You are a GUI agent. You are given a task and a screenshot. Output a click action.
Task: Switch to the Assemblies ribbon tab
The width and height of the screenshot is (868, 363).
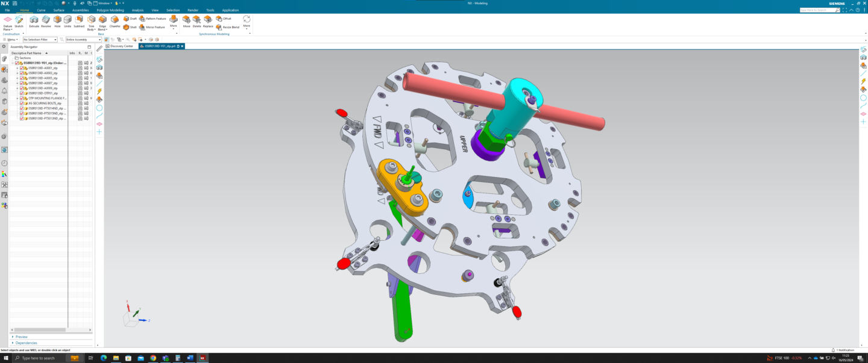click(x=80, y=10)
